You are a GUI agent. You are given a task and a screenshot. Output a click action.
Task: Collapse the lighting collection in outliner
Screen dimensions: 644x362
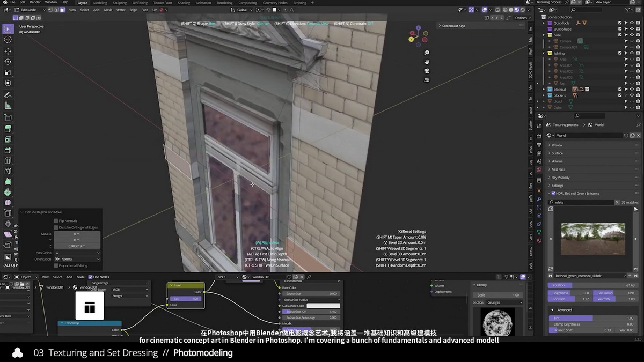tap(543, 53)
